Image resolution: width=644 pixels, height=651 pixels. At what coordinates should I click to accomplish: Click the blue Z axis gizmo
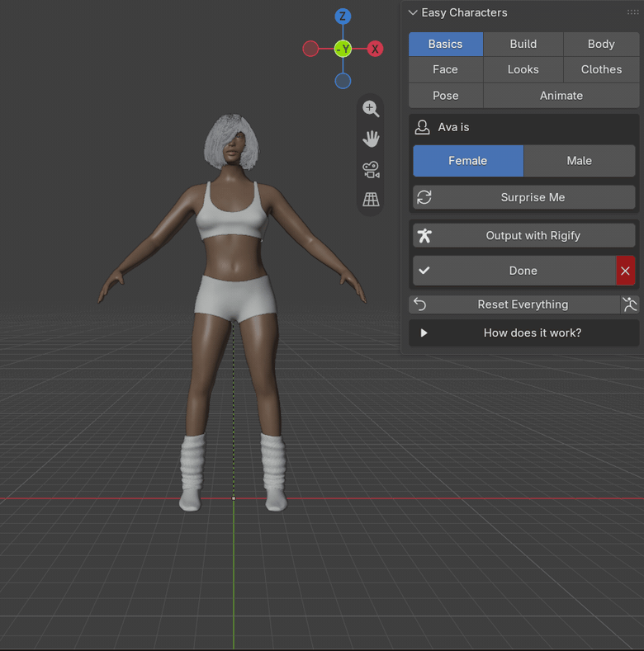click(343, 17)
